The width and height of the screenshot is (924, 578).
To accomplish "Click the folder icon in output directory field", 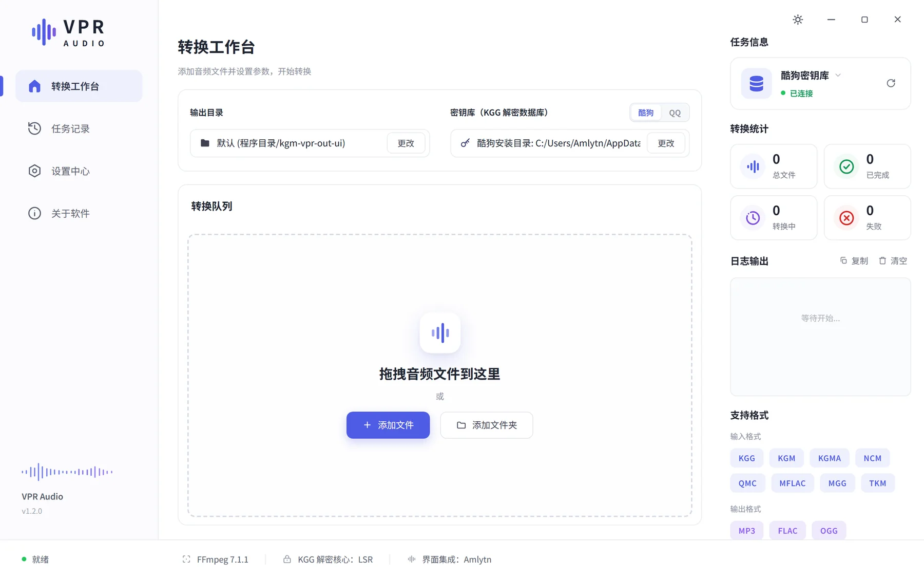I will (205, 143).
